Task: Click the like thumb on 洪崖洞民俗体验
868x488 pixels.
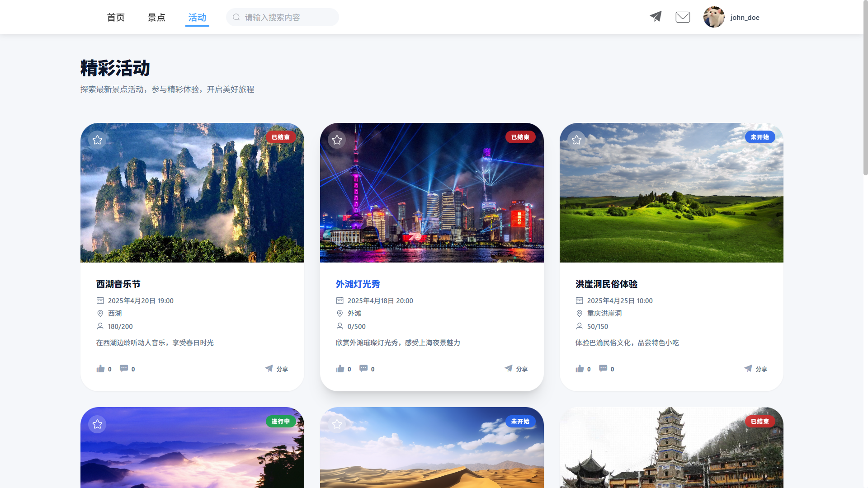Action: (580, 369)
